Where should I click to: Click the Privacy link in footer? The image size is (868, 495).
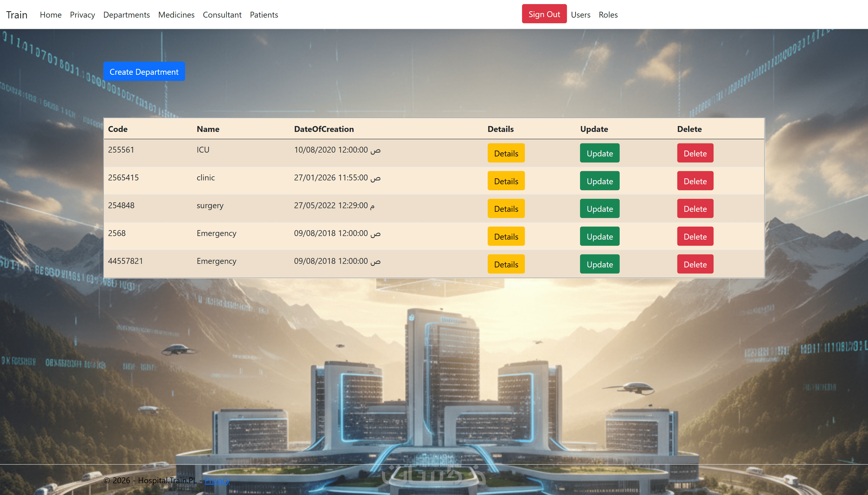point(217,480)
